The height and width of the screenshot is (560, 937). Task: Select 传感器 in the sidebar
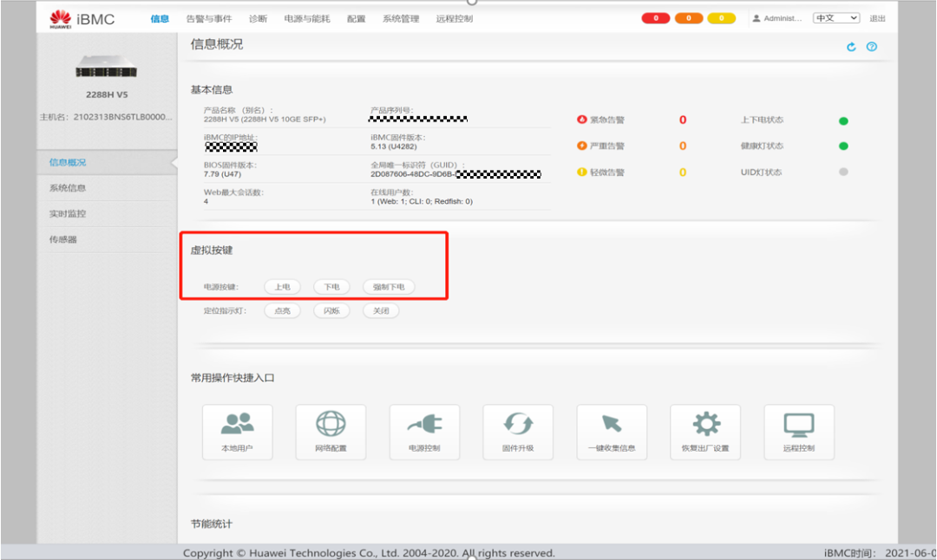click(x=107, y=239)
